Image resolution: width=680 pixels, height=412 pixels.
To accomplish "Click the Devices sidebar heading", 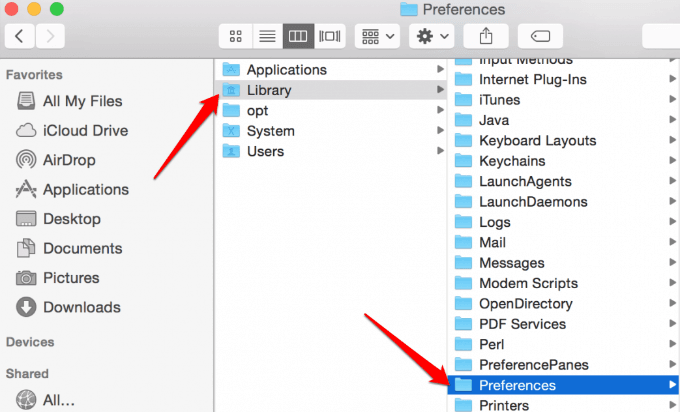I will [x=30, y=342].
